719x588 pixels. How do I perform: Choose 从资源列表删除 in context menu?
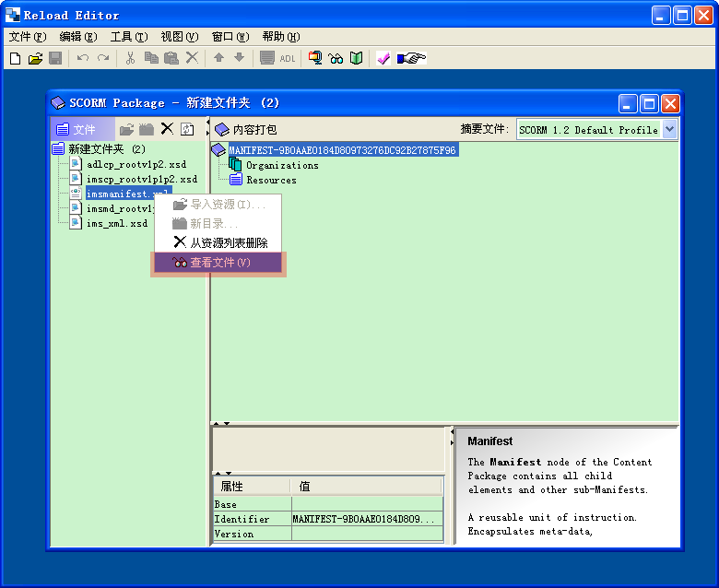[x=218, y=243]
